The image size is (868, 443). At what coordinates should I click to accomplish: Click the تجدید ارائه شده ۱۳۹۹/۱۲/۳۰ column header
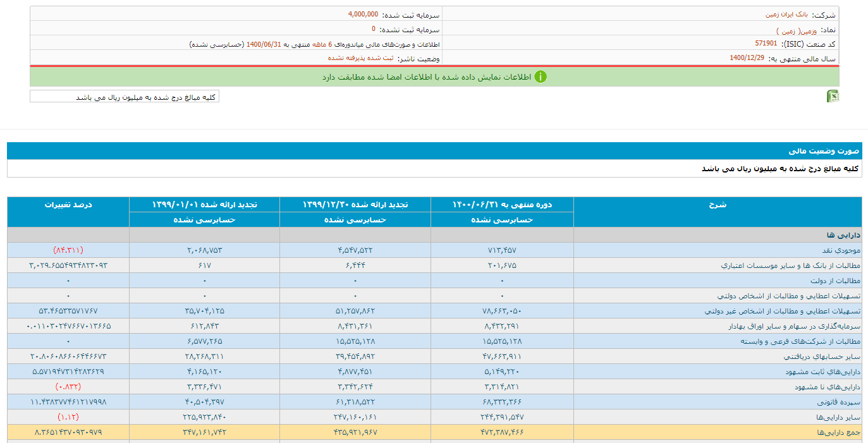tap(355, 205)
